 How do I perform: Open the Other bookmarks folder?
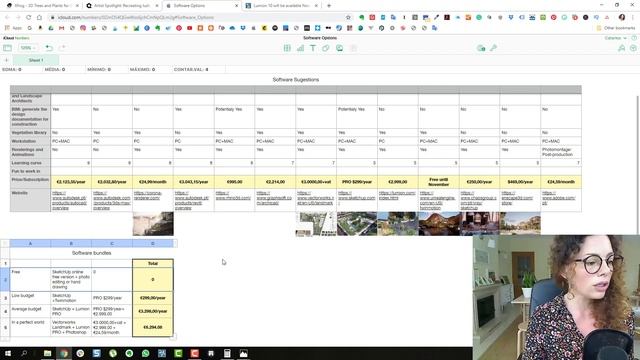[616, 28]
